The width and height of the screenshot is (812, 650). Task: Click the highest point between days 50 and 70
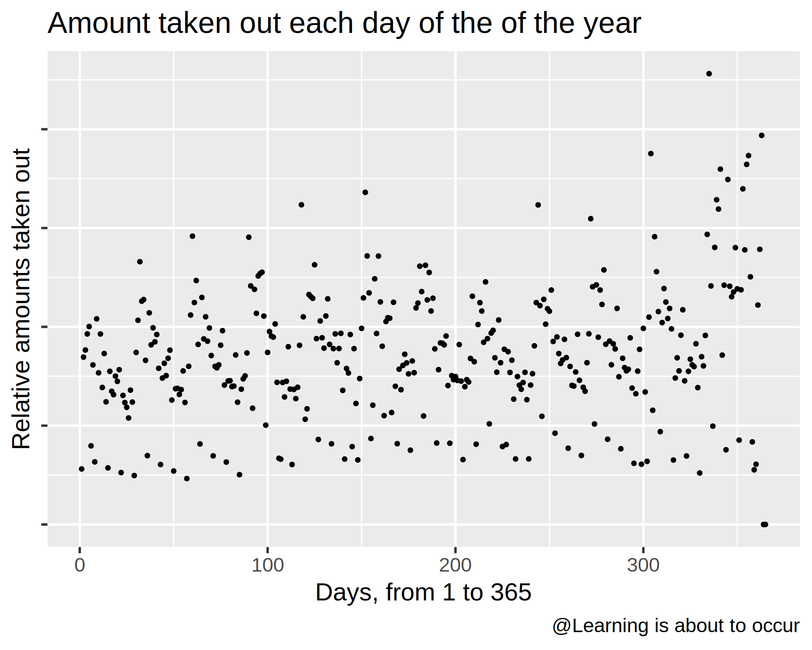(192, 236)
